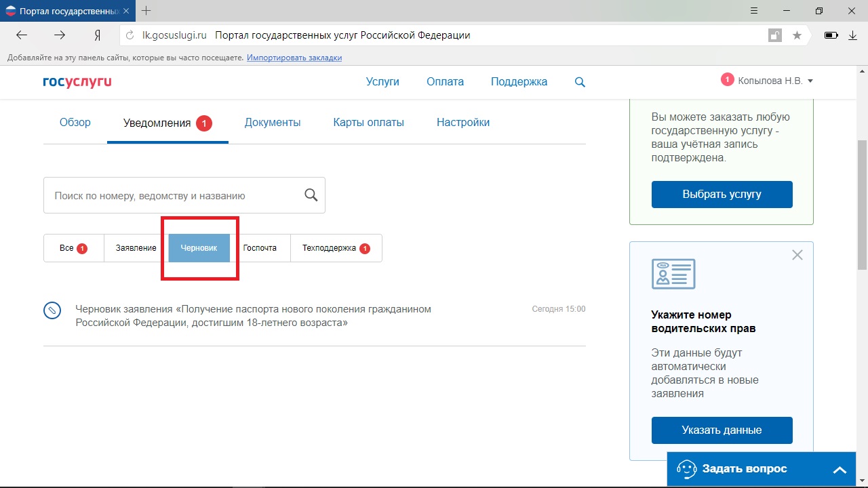Select the Все filter
Image resolution: width=868 pixels, height=488 pixels.
click(73, 248)
